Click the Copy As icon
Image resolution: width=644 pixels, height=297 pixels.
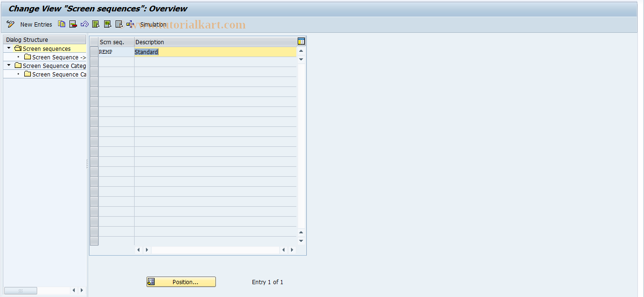(x=62, y=24)
